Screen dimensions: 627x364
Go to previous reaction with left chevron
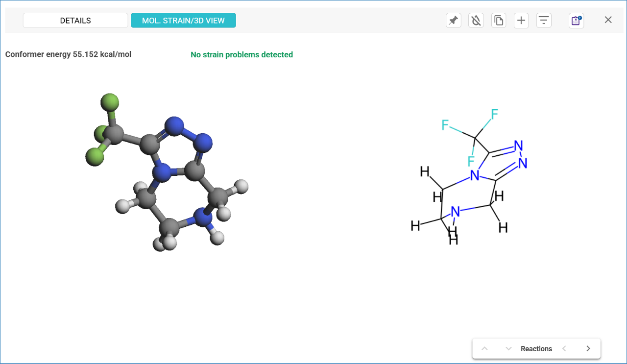coord(564,349)
